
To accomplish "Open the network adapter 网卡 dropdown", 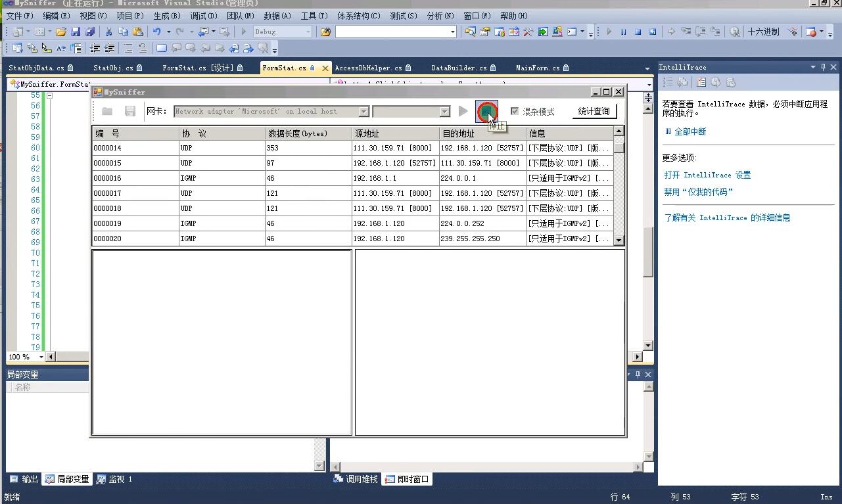I will point(363,112).
